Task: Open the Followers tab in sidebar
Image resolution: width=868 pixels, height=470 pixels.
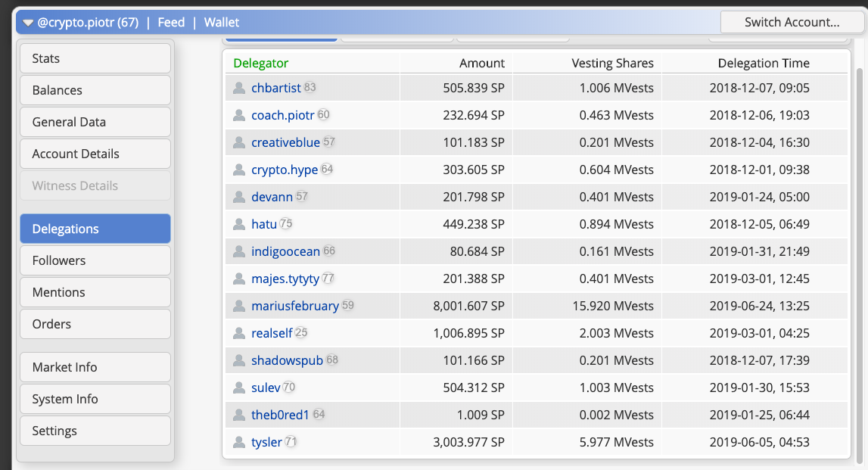Action: coord(95,260)
